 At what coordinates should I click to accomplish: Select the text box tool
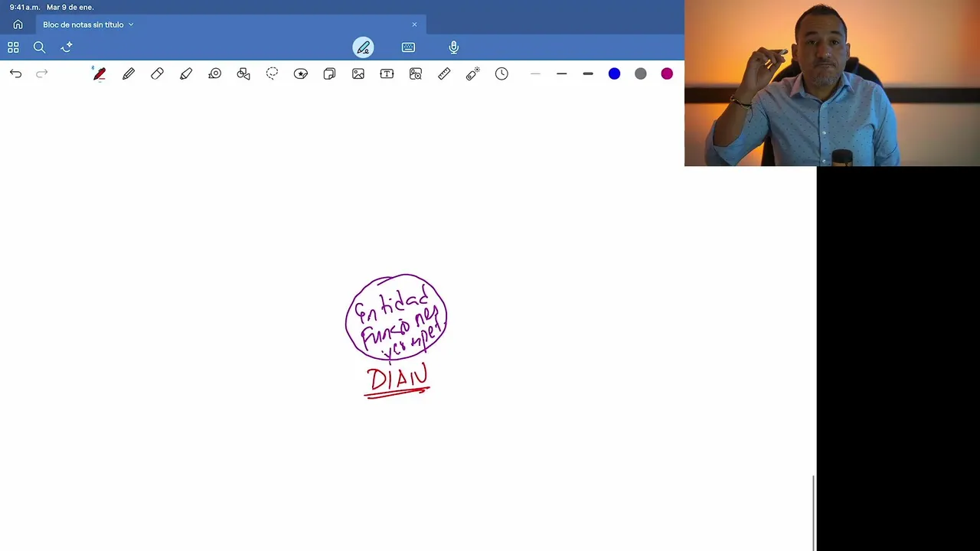387,73
